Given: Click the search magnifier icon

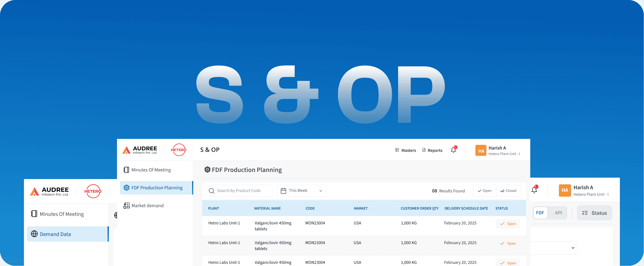Looking at the screenshot, I should tap(211, 190).
